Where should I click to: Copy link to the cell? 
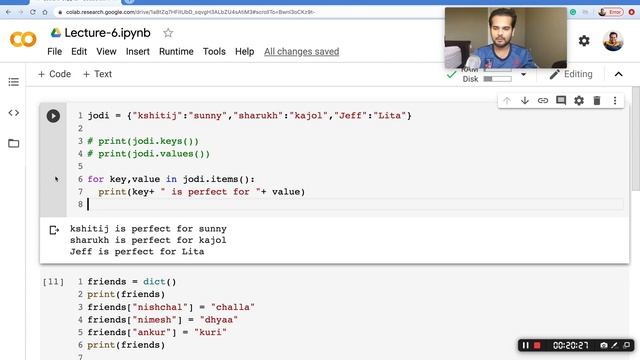[x=543, y=100]
